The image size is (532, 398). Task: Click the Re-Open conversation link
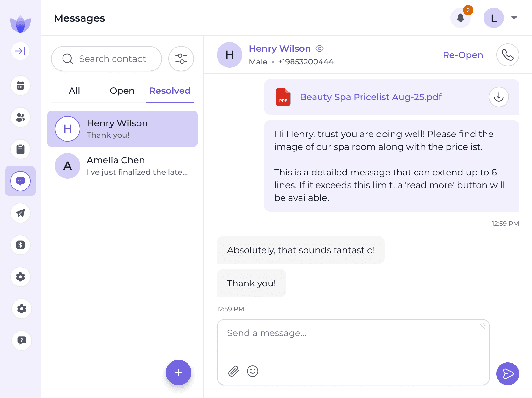463,55
